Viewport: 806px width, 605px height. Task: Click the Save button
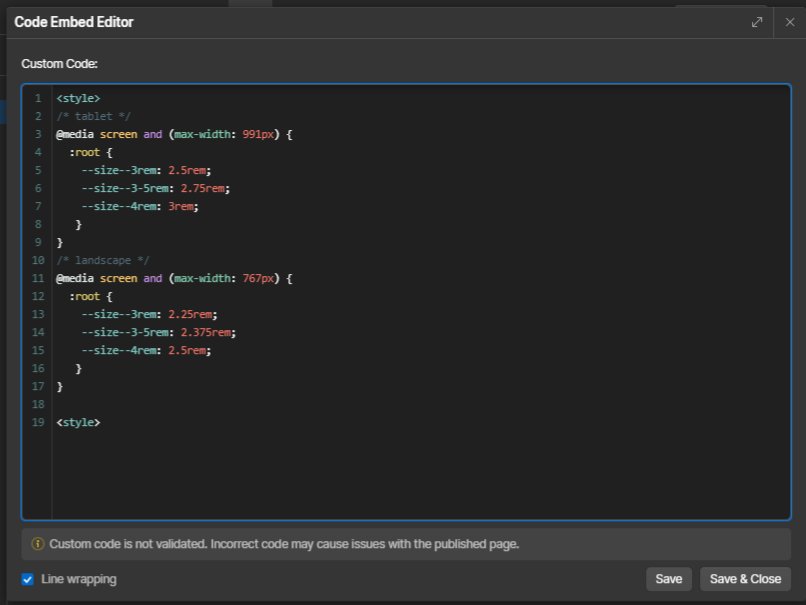pos(668,579)
